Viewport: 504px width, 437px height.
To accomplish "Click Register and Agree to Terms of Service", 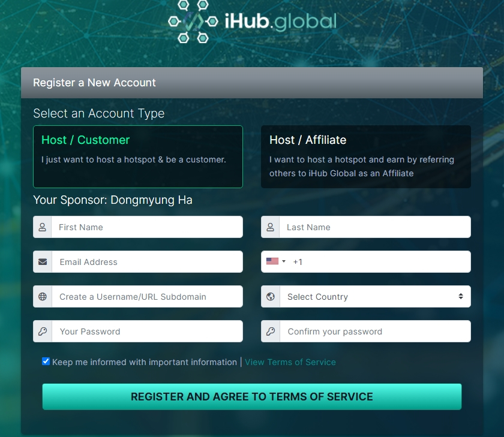I will pos(252,397).
